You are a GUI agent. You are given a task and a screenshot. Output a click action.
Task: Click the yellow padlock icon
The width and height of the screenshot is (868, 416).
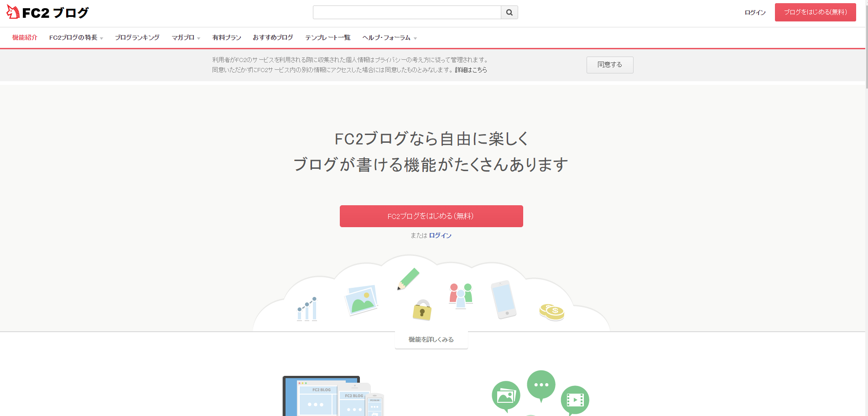(422, 310)
